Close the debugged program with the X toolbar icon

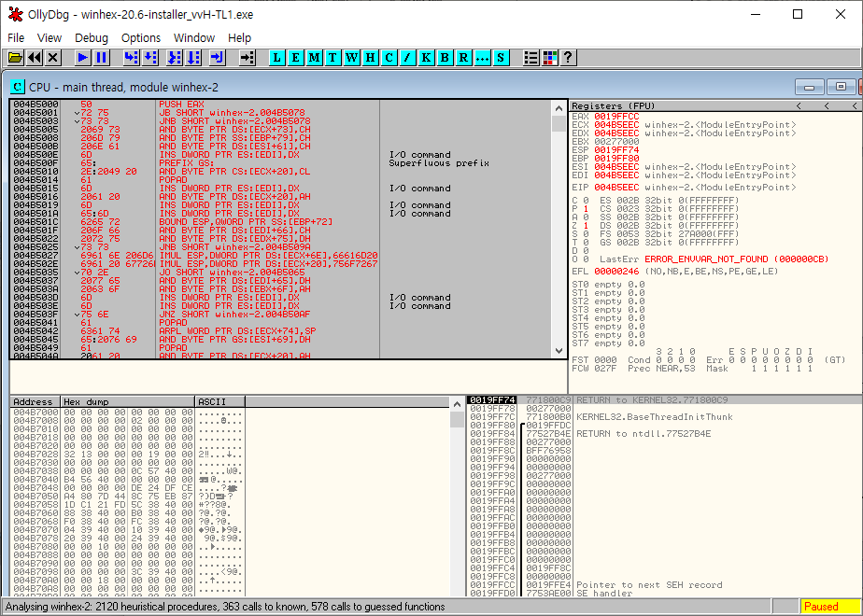53,57
